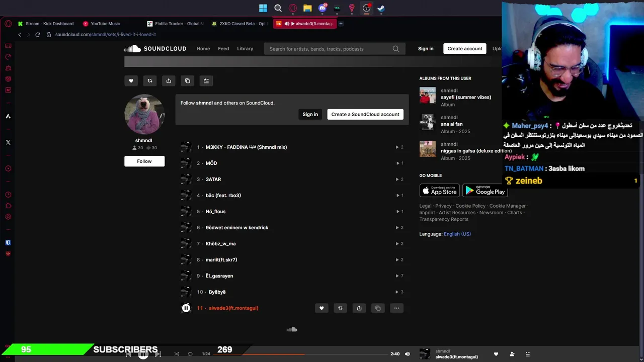
Task: Open the Charts footer link
Action: click(515, 213)
